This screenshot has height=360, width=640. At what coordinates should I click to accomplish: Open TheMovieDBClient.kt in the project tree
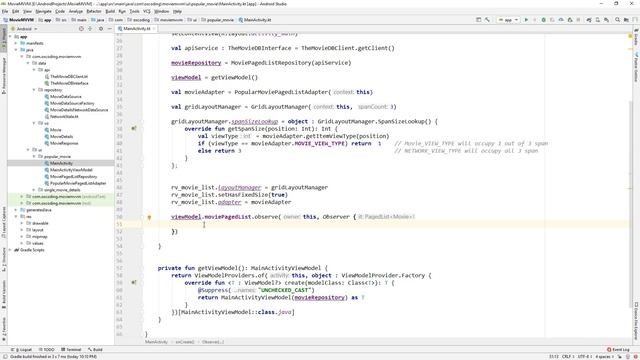tap(66, 76)
